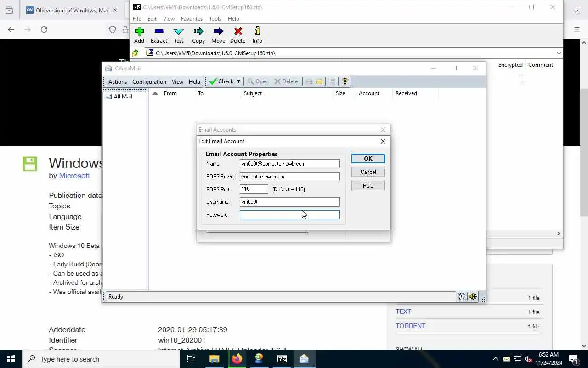Sort by the Subject column header

point(287,93)
